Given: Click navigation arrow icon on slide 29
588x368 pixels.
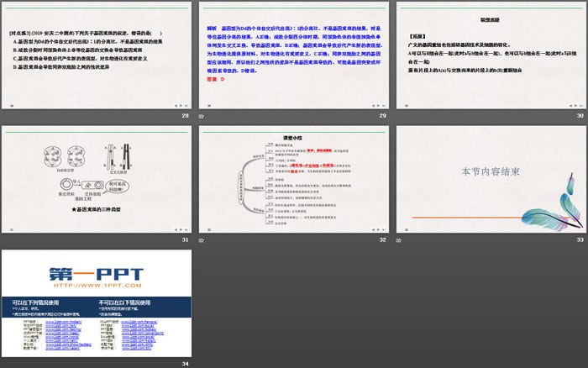Looking at the screenshot, I should click(x=377, y=104).
